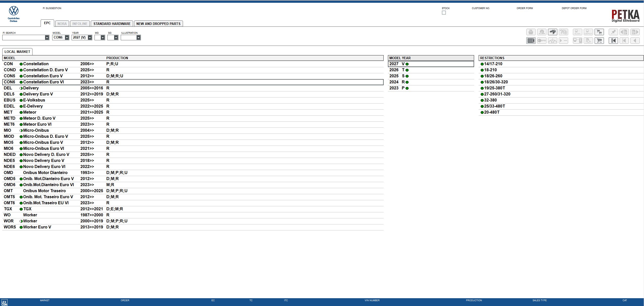Click the question-mark @ inquiry icon
This screenshot has width=644, height=306.
[563, 32]
